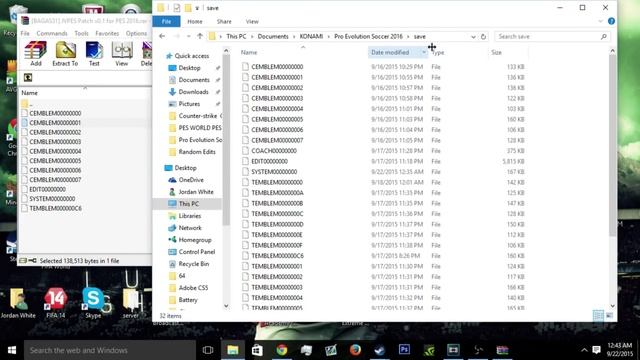Open Date modified column dropdown arrow

click(x=424, y=52)
